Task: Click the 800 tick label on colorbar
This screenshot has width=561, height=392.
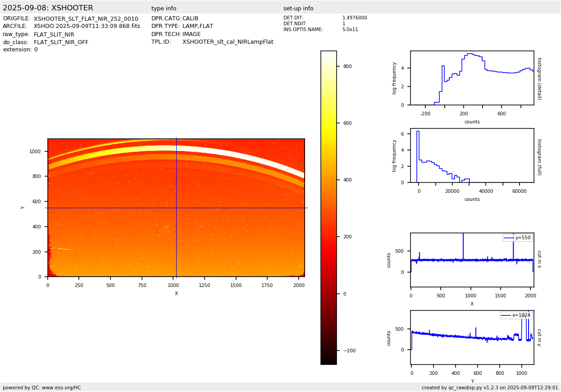Action: [347, 66]
